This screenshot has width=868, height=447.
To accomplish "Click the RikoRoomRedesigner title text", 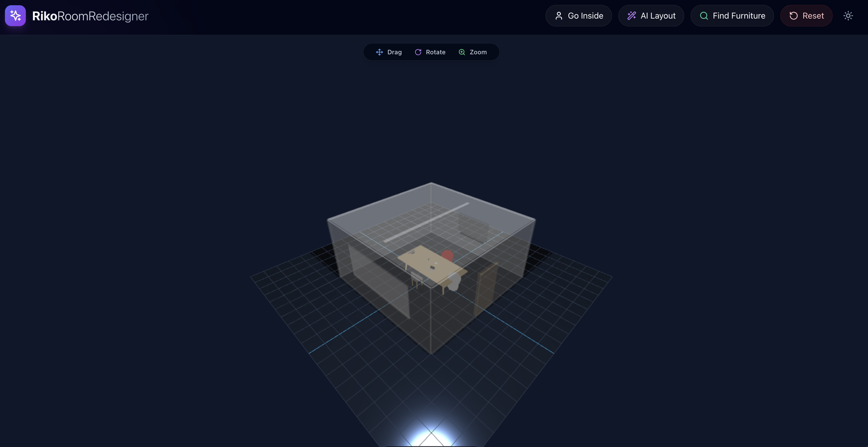I will tap(90, 16).
